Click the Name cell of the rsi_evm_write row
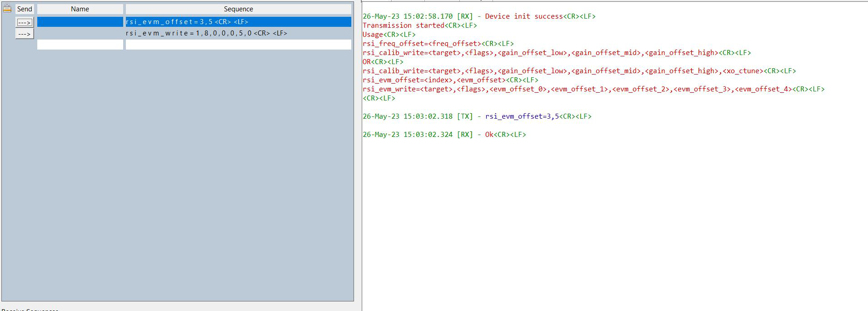 tap(80, 33)
